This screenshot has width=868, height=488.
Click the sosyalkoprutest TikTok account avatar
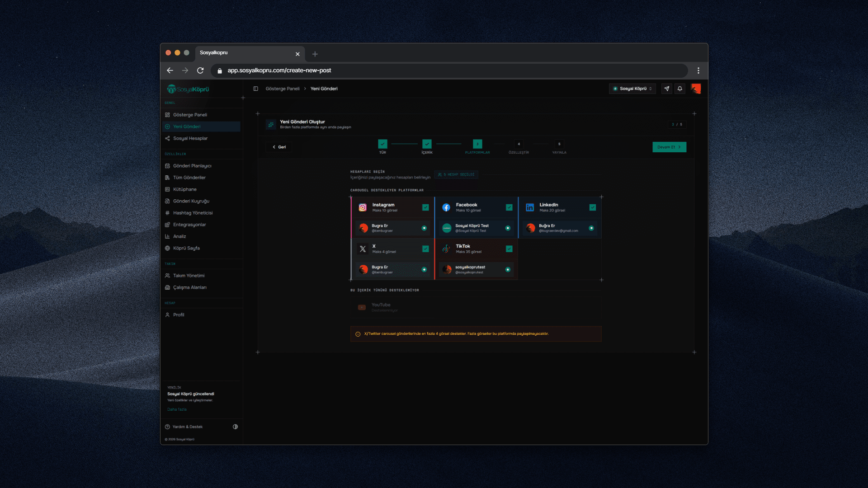(x=447, y=270)
